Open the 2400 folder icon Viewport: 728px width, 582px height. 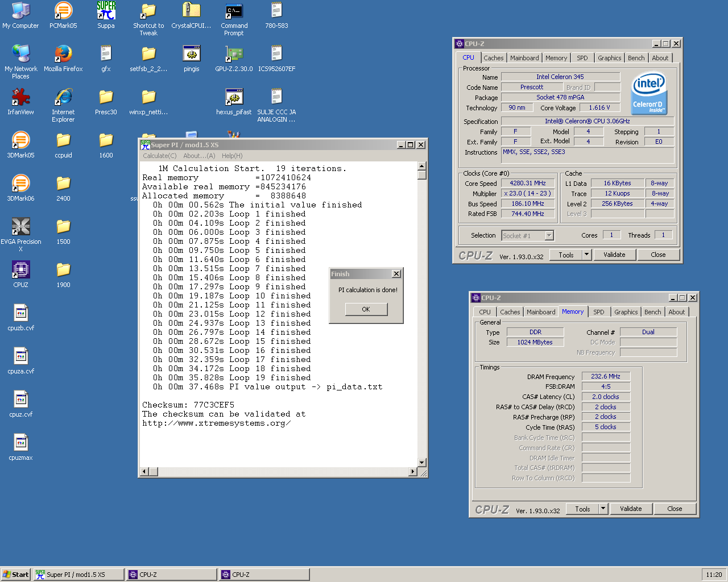click(63, 188)
